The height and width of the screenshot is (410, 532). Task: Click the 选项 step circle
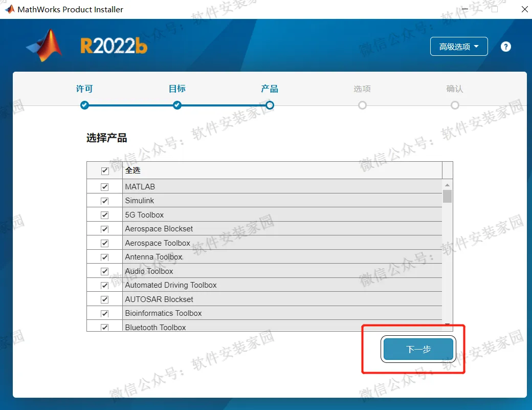tap(362, 105)
